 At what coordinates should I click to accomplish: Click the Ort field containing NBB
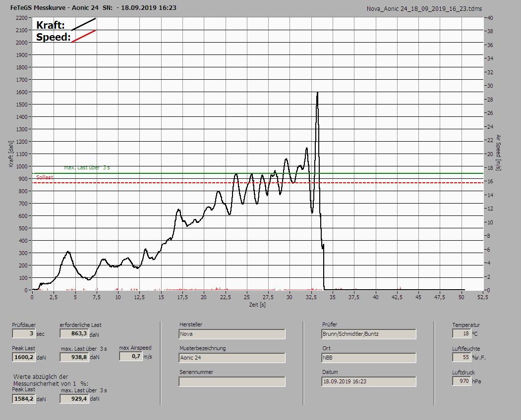(x=369, y=358)
